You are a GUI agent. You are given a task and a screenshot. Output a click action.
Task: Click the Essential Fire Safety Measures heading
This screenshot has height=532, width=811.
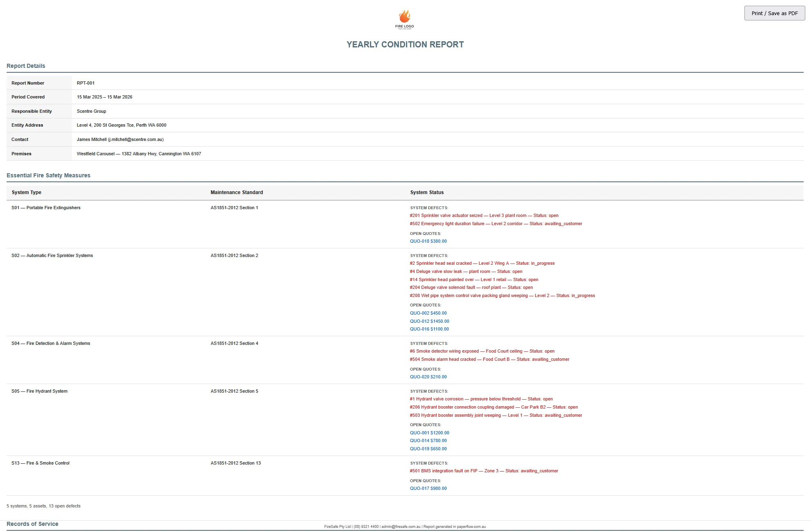[x=49, y=175]
